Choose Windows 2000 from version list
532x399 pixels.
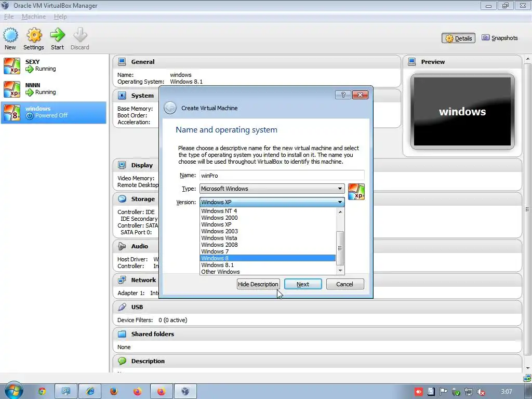pyautogui.click(x=268, y=218)
